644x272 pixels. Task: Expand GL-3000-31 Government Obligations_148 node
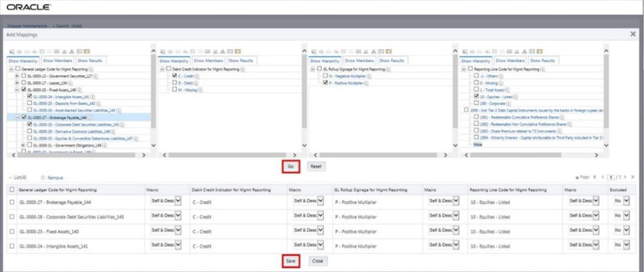tap(23, 145)
